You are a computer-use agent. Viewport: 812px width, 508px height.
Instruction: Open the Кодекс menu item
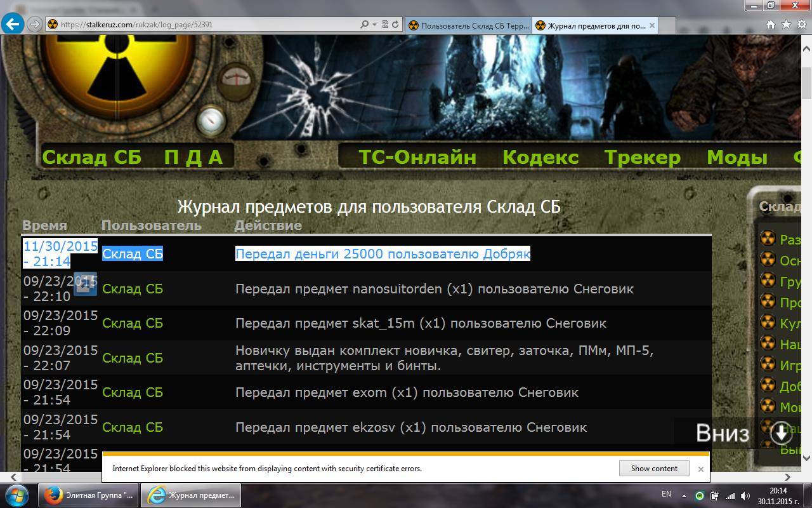(x=540, y=157)
